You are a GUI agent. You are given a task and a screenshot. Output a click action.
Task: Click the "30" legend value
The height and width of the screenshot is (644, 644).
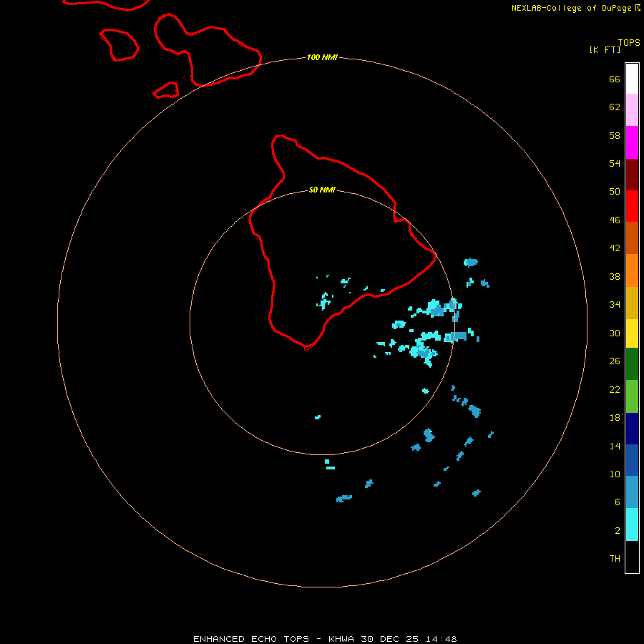click(615, 333)
